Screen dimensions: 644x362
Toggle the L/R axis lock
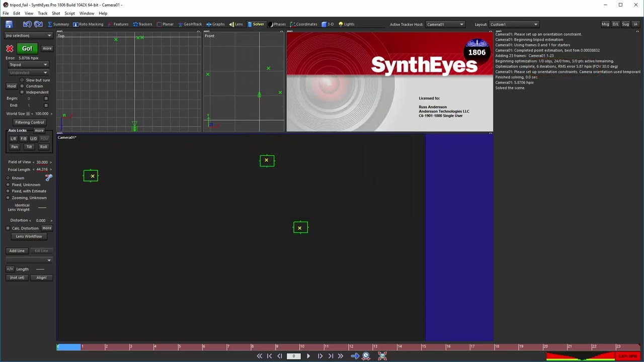(x=14, y=139)
